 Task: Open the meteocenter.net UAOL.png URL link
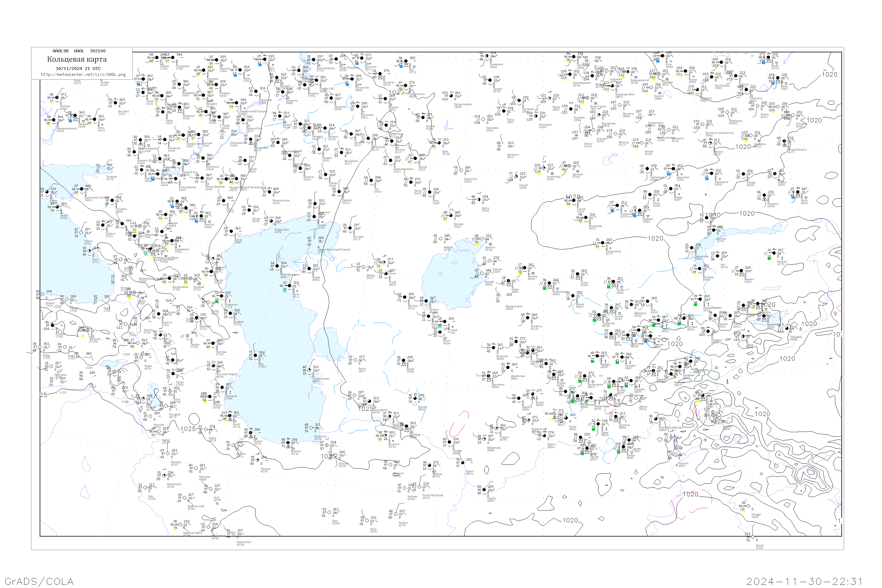click(83, 75)
